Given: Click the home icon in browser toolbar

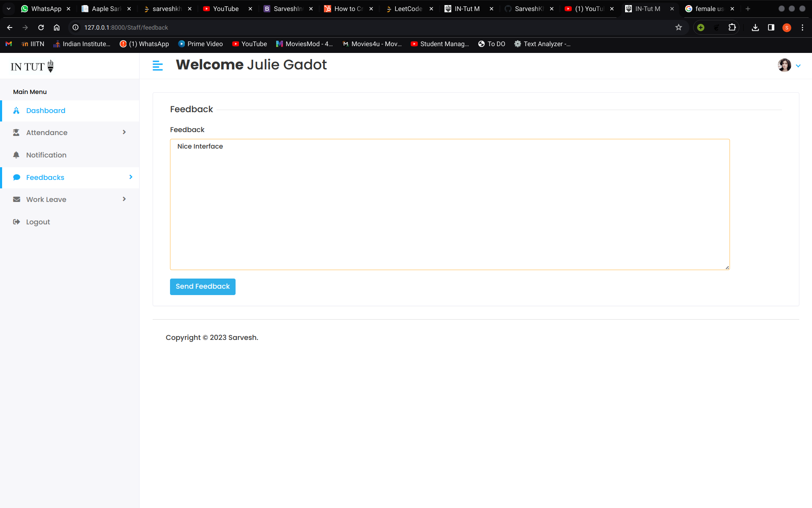Looking at the screenshot, I should point(57,28).
